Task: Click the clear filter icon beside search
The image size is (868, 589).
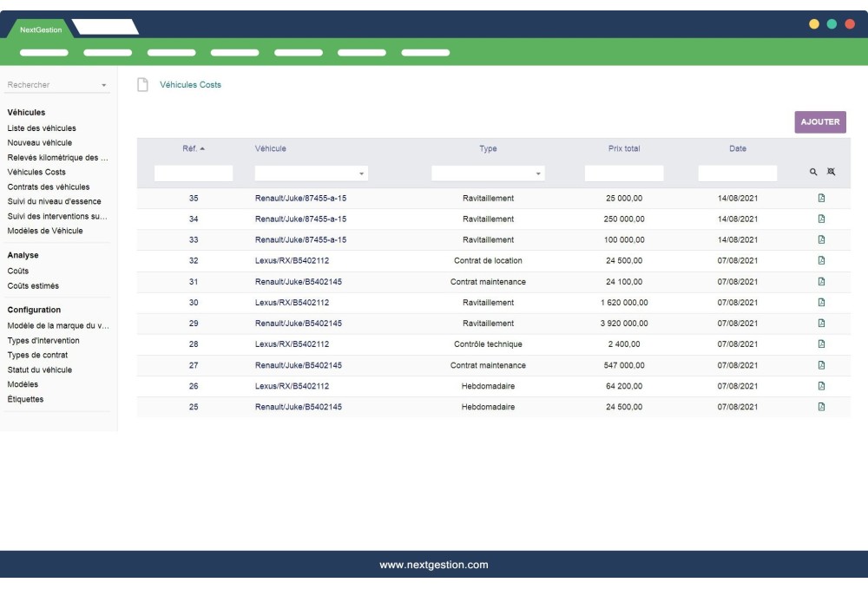Action: tap(828, 173)
